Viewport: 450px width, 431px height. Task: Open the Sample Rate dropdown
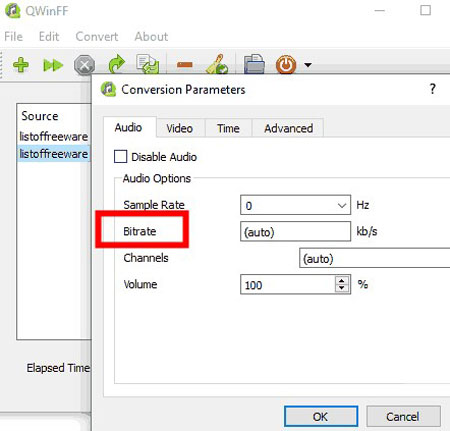pos(295,205)
